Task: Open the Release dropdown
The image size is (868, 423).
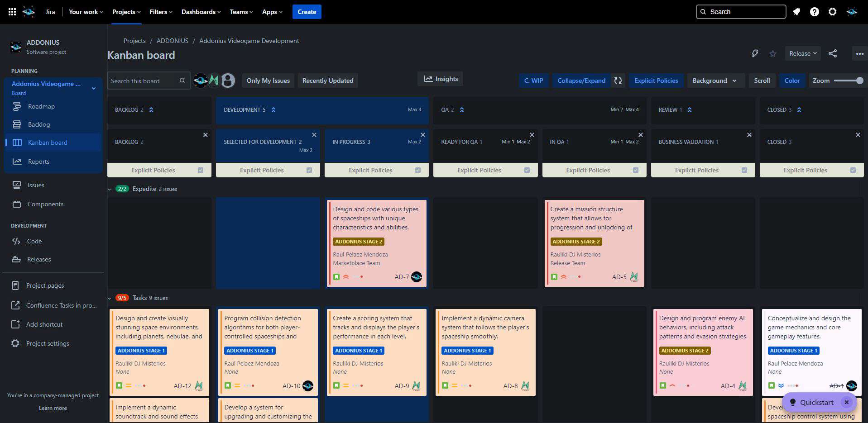Action: [x=802, y=53]
